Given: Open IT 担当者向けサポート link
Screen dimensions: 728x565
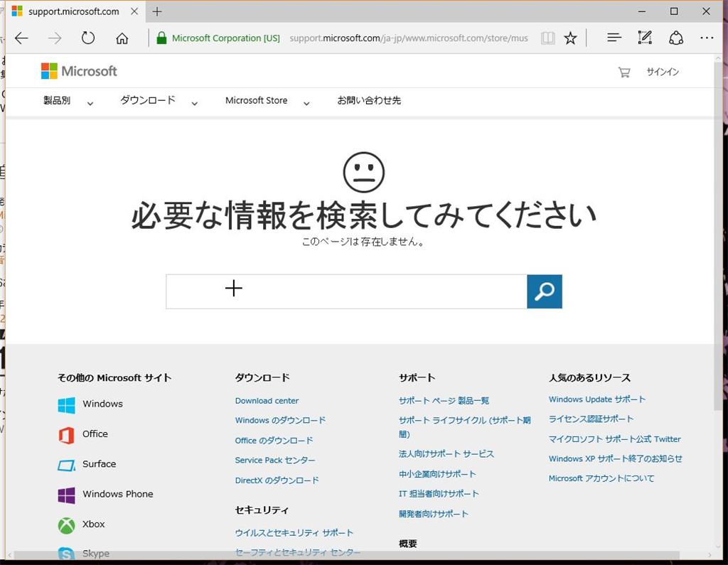Looking at the screenshot, I should (x=439, y=493).
